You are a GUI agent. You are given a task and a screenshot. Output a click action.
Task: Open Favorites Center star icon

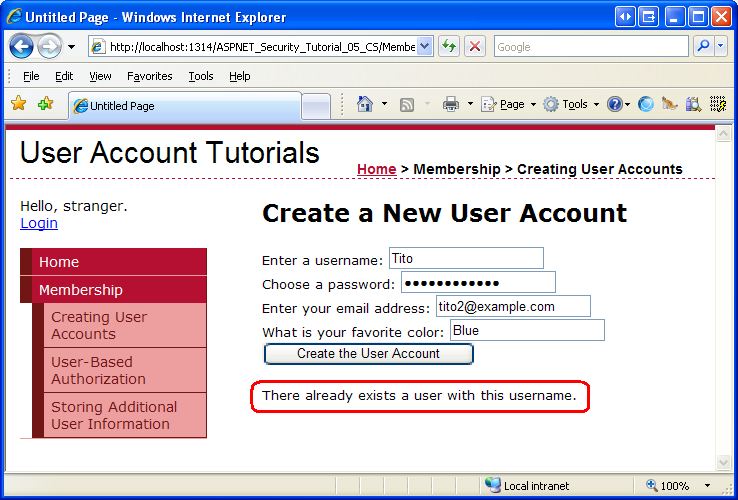click(x=19, y=103)
